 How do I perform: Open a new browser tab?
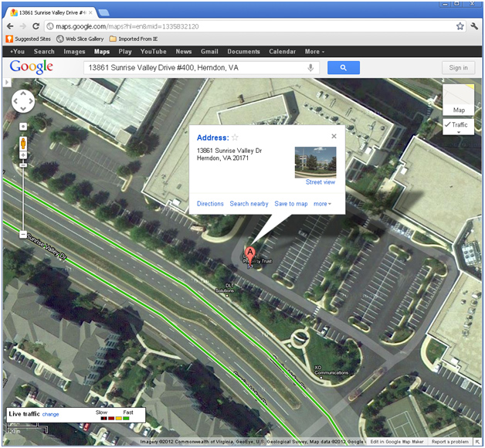coord(103,12)
